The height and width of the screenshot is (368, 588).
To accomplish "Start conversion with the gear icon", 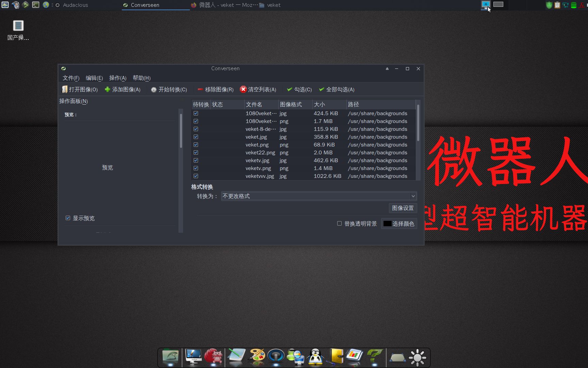I will pos(154,90).
